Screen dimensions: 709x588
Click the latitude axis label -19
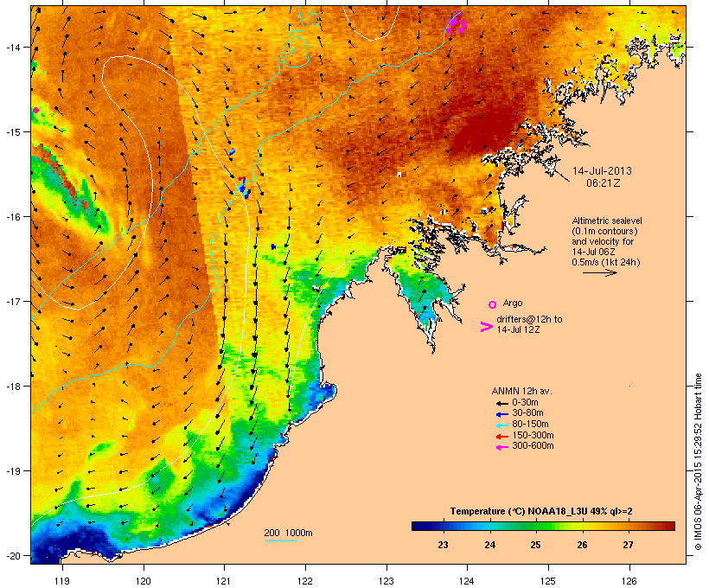pos(13,471)
